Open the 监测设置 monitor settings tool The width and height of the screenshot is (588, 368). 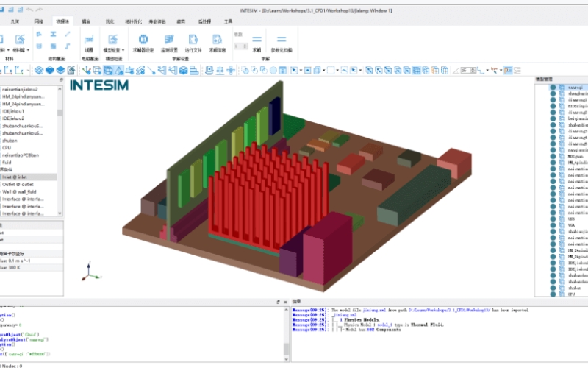169,41
